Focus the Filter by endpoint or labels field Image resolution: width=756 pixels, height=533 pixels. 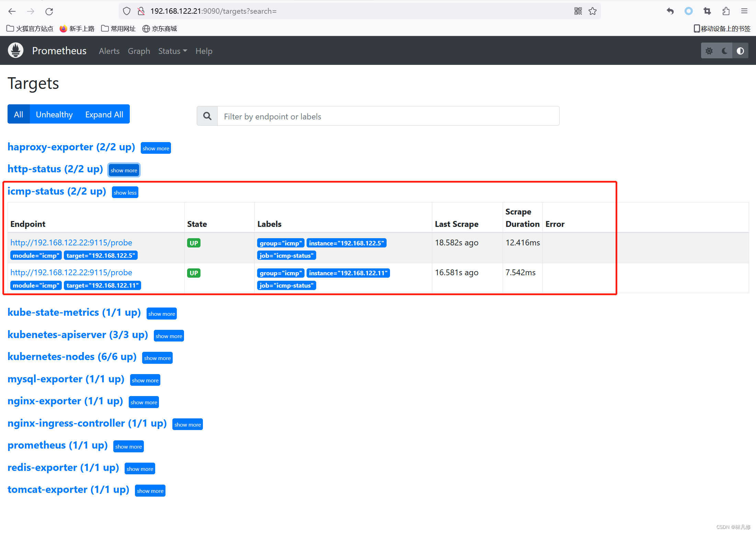pyautogui.click(x=388, y=116)
